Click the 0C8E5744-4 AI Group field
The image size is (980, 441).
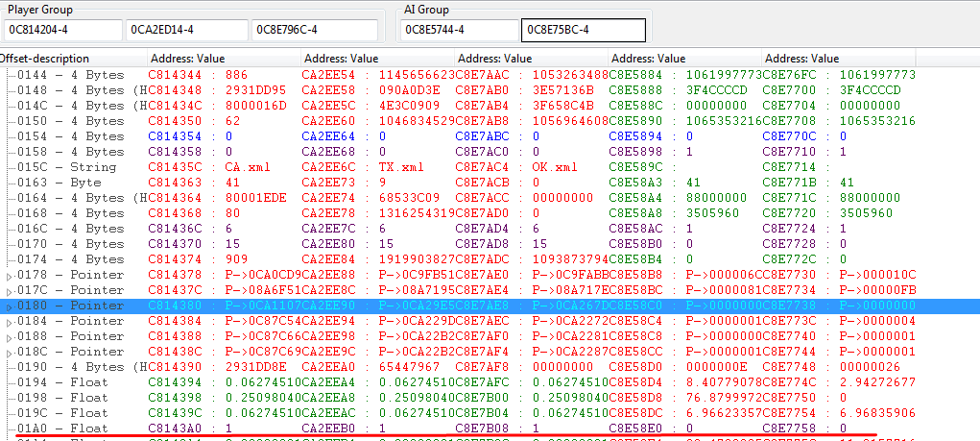pyautogui.click(x=459, y=30)
